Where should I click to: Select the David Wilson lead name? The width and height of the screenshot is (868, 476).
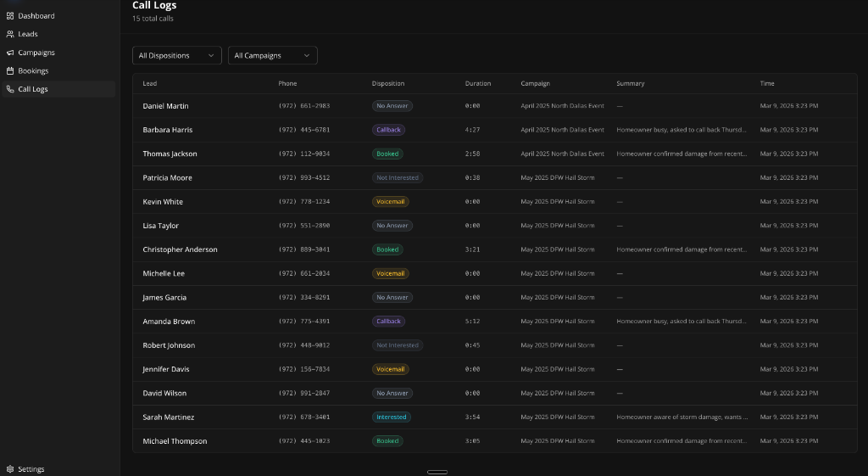point(164,394)
